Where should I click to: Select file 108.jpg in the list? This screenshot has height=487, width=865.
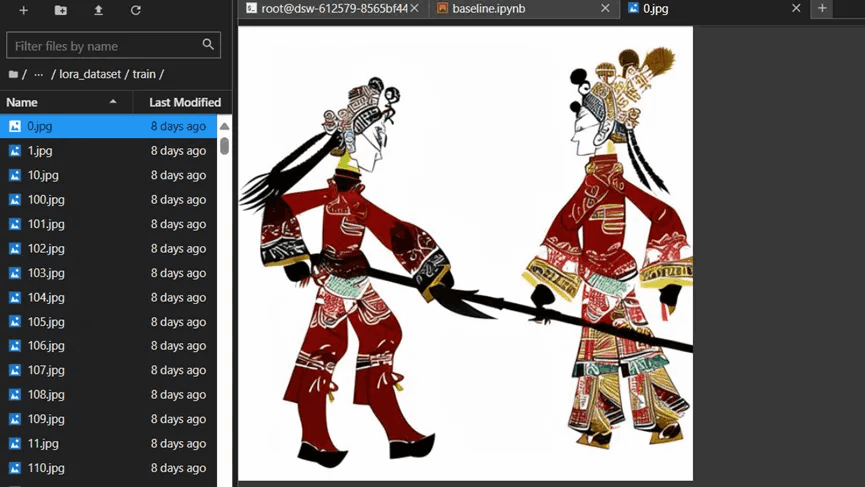point(108,394)
